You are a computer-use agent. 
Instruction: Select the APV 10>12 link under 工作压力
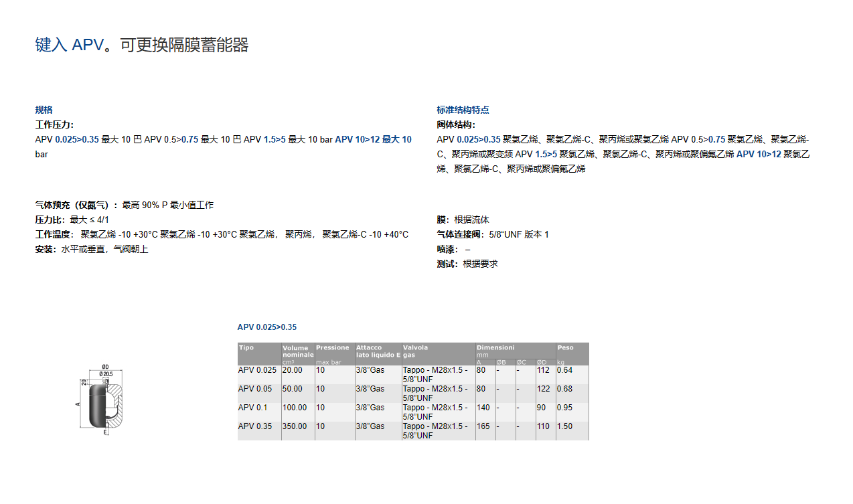[357, 139]
